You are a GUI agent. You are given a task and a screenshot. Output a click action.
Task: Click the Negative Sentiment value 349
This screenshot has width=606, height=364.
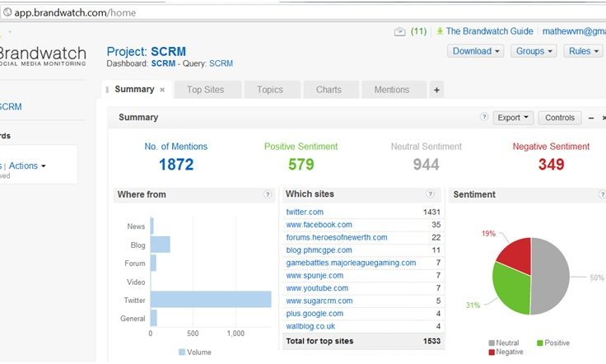[551, 165]
